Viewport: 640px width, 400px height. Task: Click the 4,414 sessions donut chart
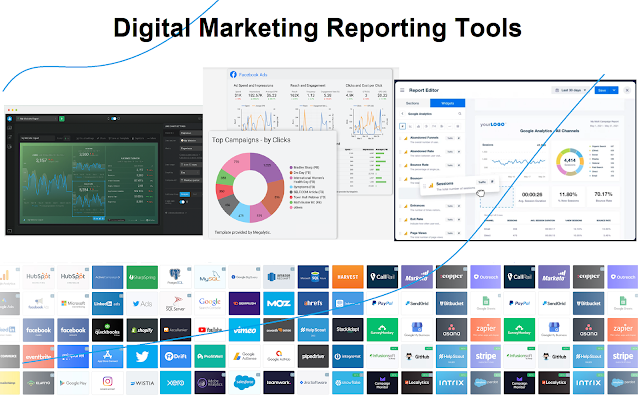click(x=570, y=162)
